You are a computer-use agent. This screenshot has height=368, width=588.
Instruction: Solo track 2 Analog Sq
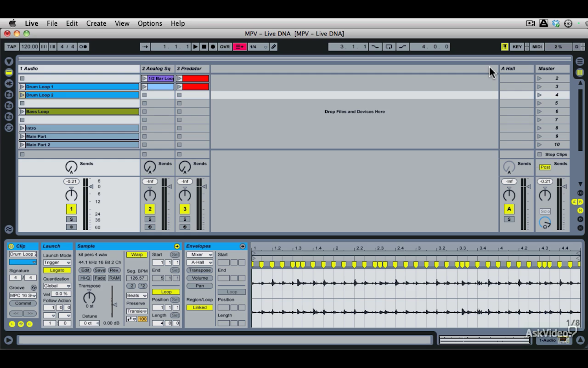[x=150, y=219]
